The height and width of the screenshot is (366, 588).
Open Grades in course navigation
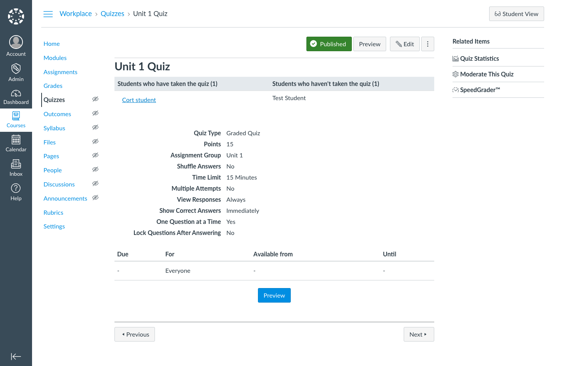click(x=53, y=86)
